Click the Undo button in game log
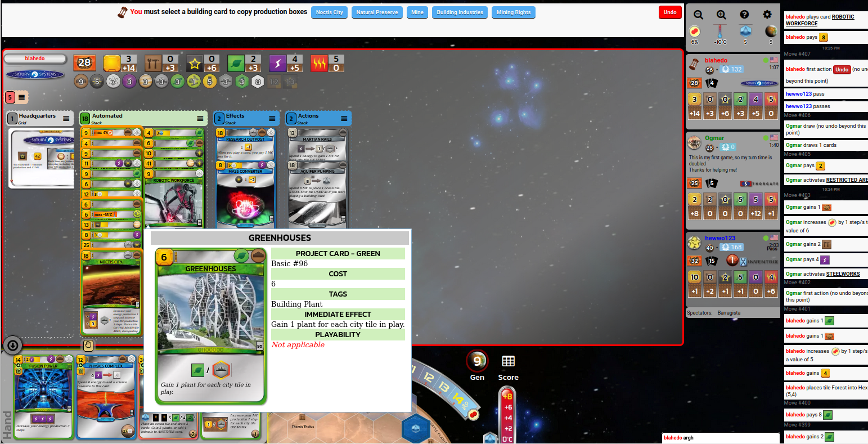Viewport: 868px width, 444px height. click(842, 69)
